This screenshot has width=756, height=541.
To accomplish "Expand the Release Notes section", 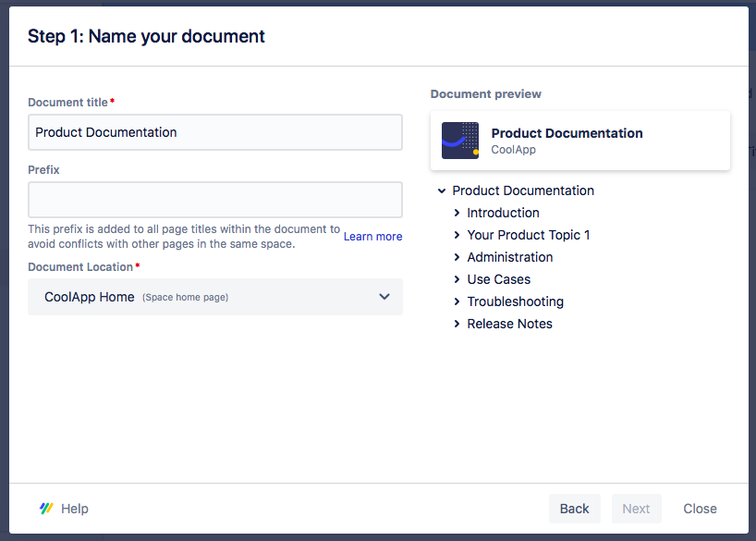I will point(456,324).
